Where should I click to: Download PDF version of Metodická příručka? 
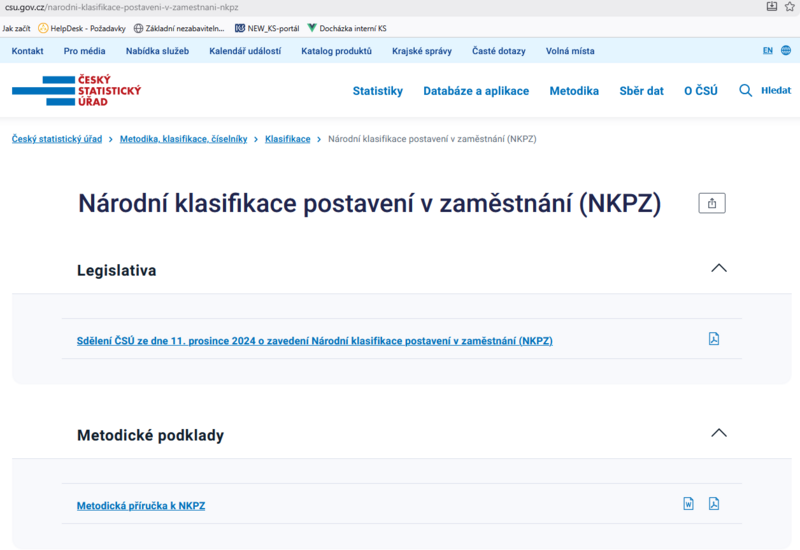tap(714, 504)
